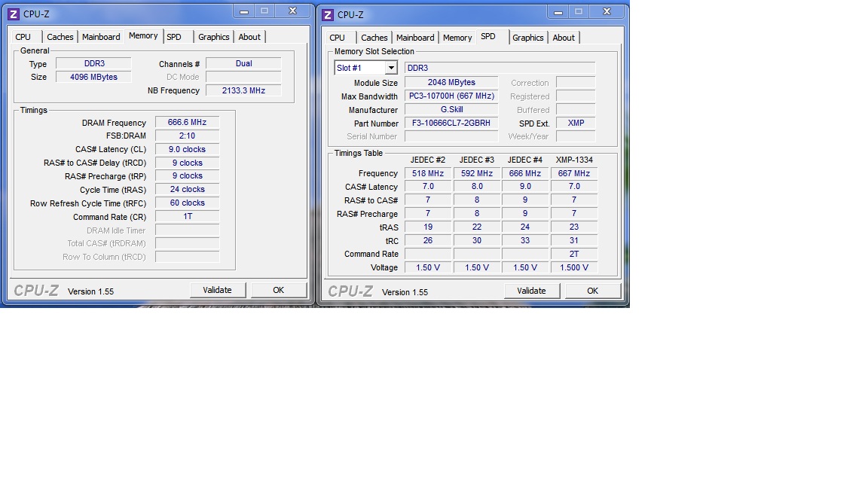Switch to Mainboard tab in right CPU-Z window

coord(415,38)
